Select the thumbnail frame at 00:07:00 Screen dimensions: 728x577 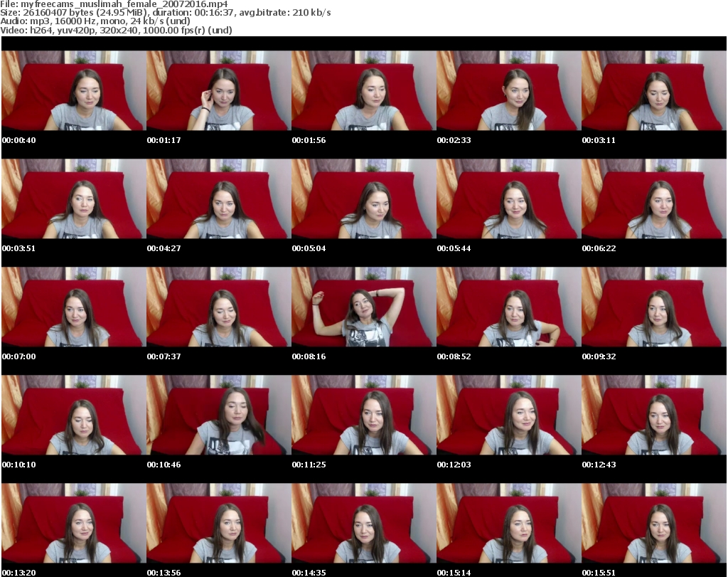[x=73, y=307]
